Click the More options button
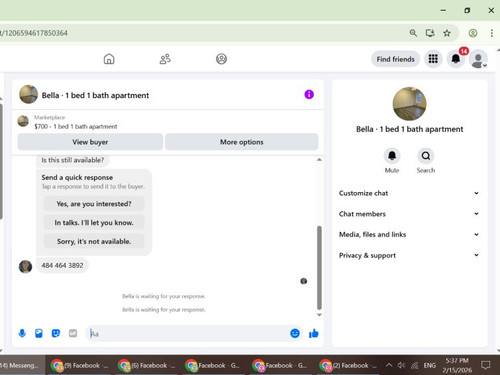This screenshot has height=375, width=500. [242, 142]
